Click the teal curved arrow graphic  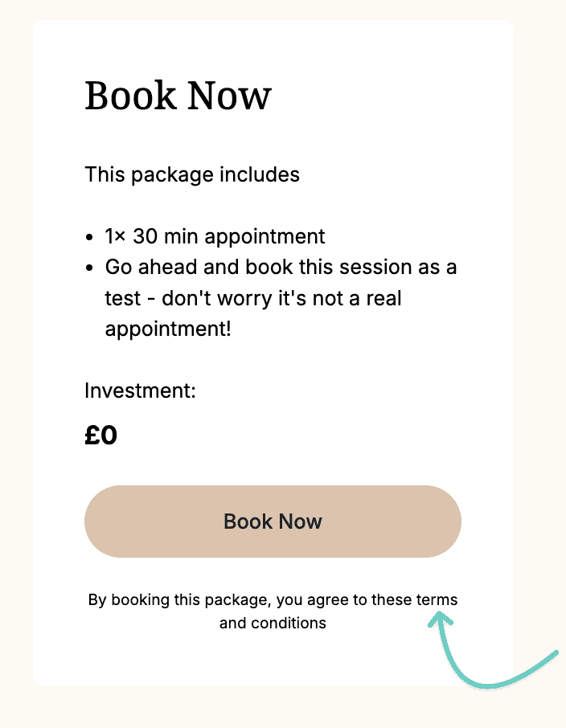click(x=490, y=651)
